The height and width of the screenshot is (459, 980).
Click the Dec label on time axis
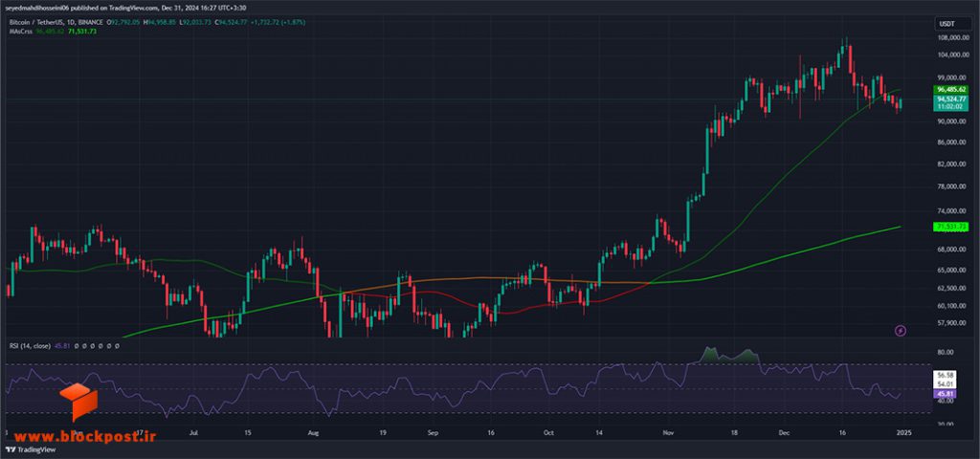click(784, 432)
